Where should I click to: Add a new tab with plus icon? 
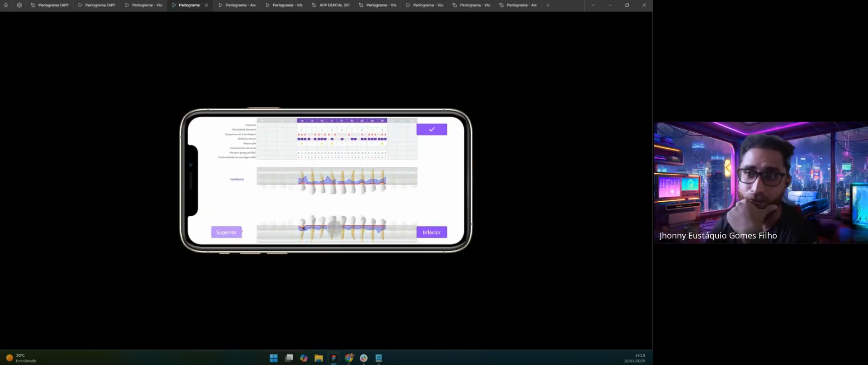(x=548, y=5)
